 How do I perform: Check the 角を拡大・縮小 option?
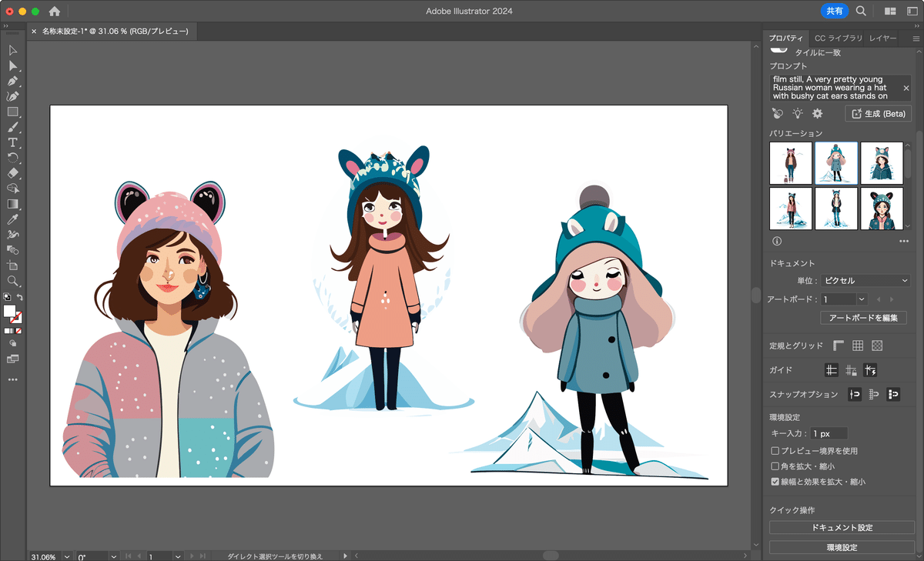coord(775,466)
